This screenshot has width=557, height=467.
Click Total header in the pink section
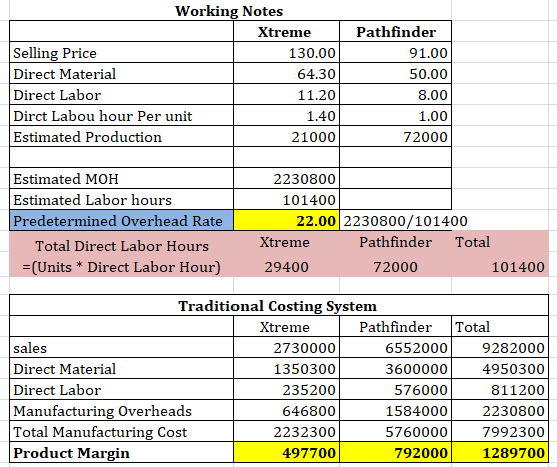(x=472, y=242)
